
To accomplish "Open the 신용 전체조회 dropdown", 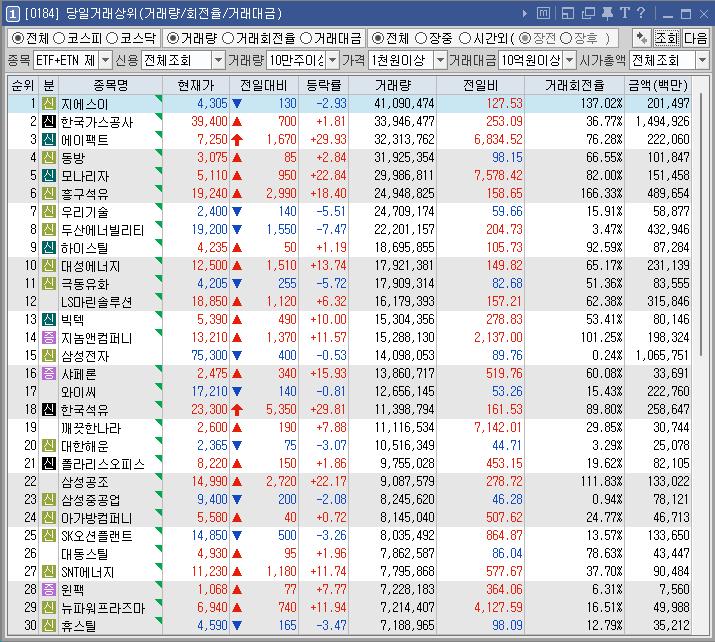I will (218, 60).
